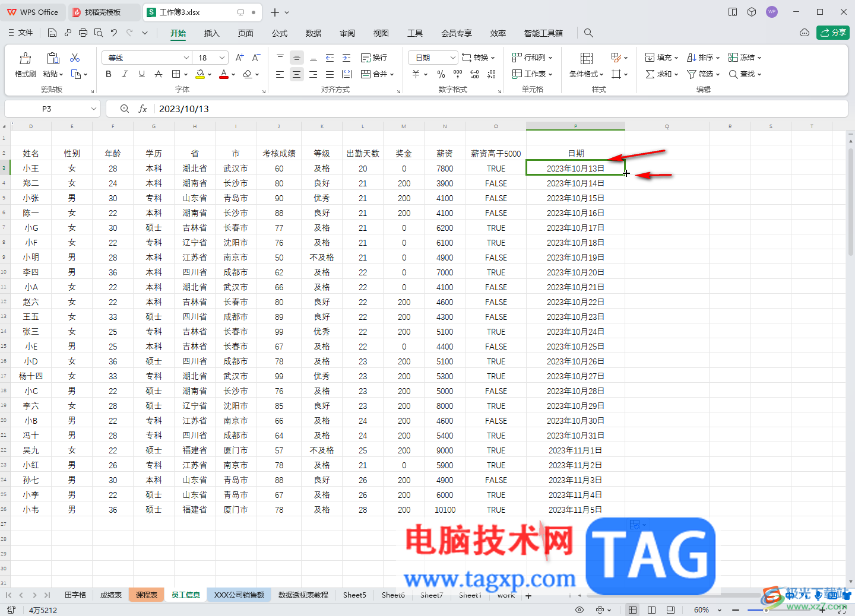The height and width of the screenshot is (616, 855).
Task: Click the Filter (筛选) button
Action: (x=704, y=74)
